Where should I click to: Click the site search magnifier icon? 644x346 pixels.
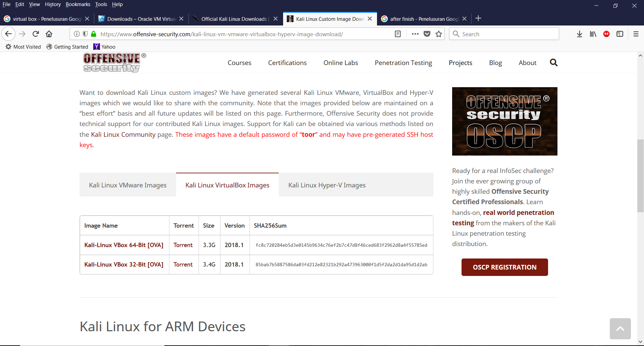pyautogui.click(x=554, y=63)
